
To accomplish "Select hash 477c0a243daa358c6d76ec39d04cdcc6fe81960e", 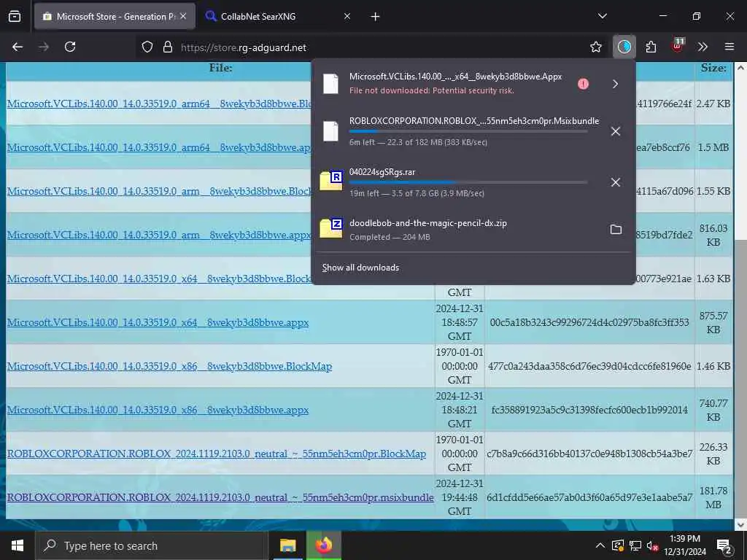I will 589,366.
